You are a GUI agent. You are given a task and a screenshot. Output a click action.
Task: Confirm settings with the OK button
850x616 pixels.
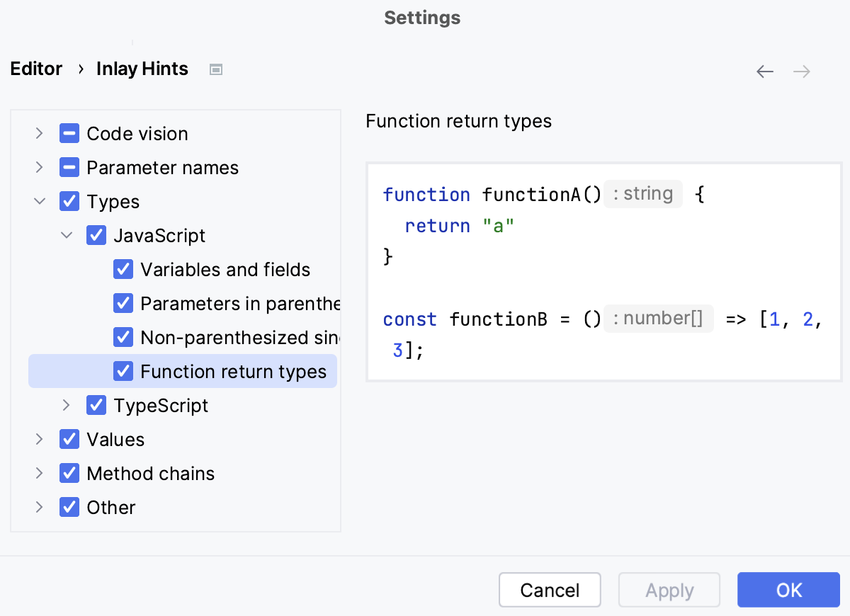[x=788, y=590]
